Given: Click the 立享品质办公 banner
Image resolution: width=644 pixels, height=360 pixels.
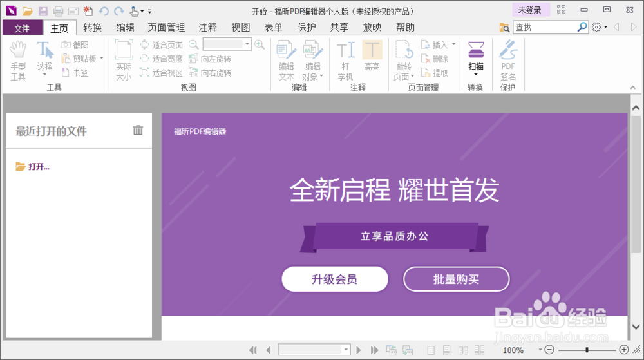Looking at the screenshot, I should [394, 236].
